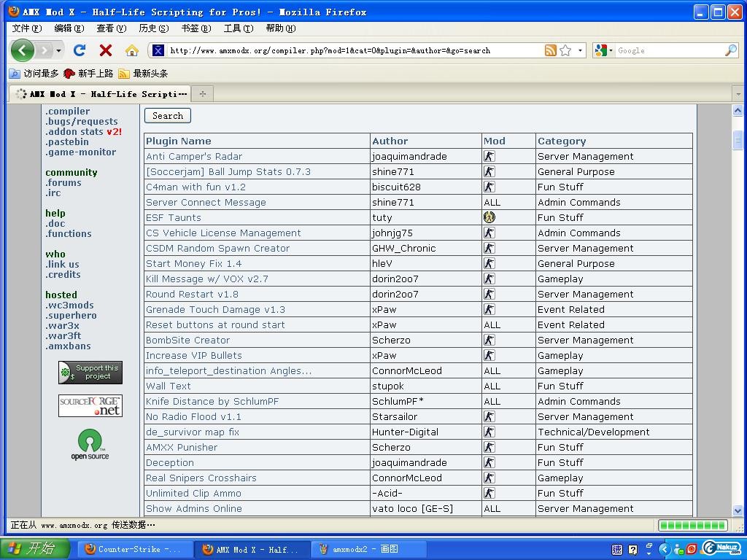Image resolution: width=747 pixels, height=560 pixels.
Task: Click the author name 'Hunter-Digital'
Action: click(x=405, y=432)
